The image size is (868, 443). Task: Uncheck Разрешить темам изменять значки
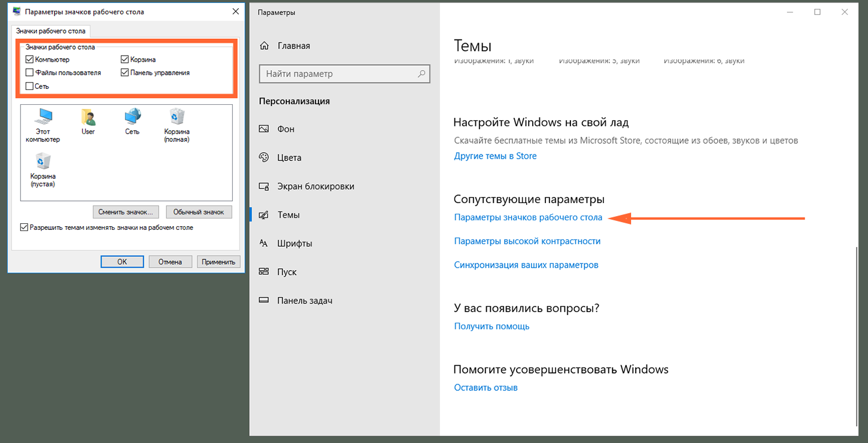[24, 227]
